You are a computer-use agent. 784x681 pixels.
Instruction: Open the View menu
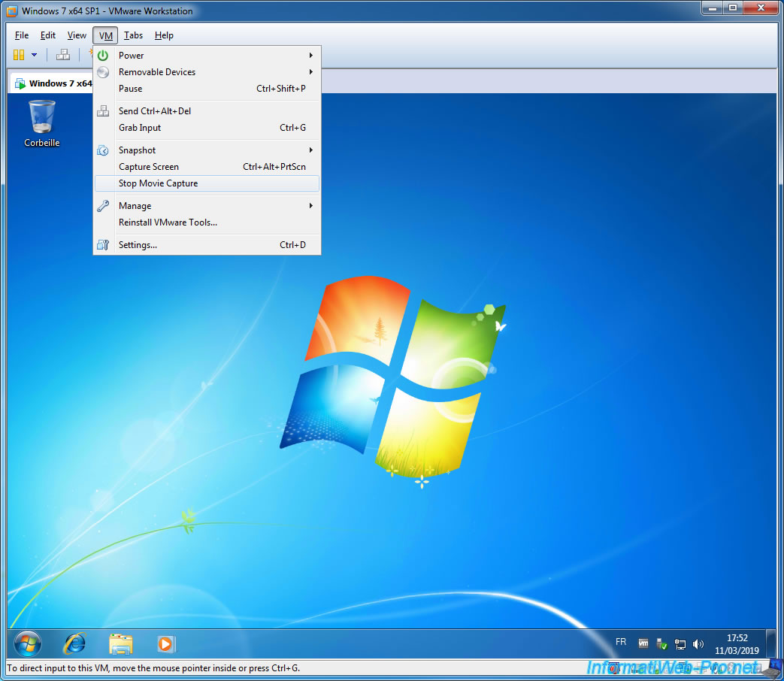pos(77,35)
